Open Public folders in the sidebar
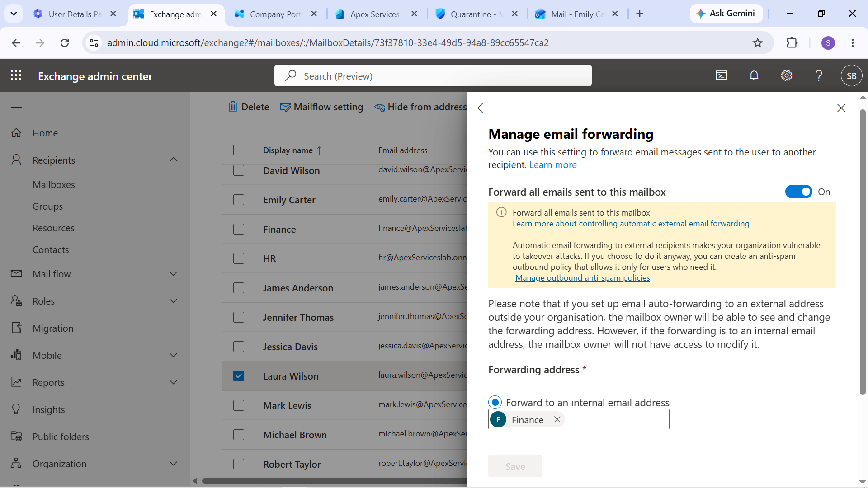 (61, 436)
